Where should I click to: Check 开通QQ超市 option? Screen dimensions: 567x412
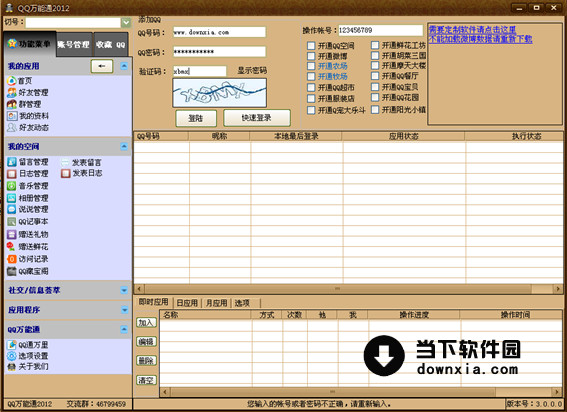point(311,87)
